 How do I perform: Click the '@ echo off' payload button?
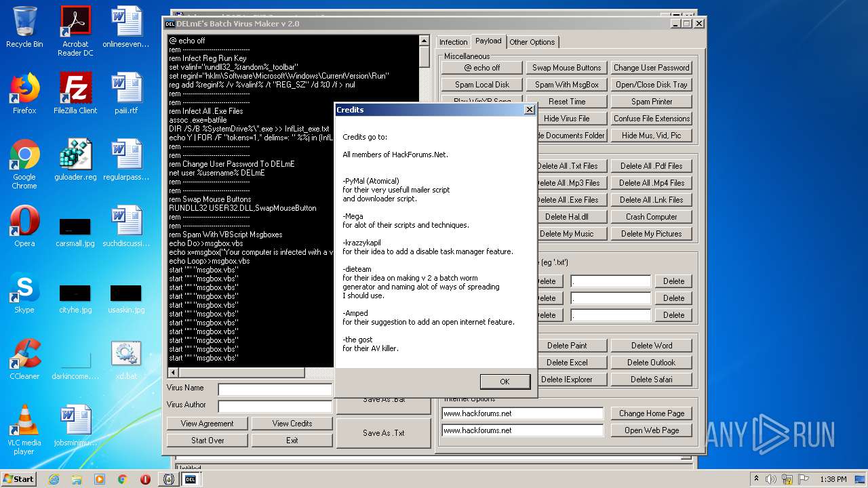click(x=482, y=68)
